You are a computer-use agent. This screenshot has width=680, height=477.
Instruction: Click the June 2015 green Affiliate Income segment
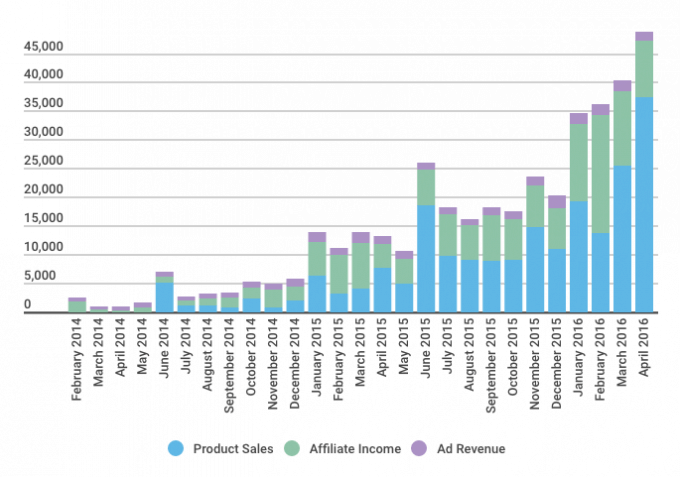click(426, 187)
